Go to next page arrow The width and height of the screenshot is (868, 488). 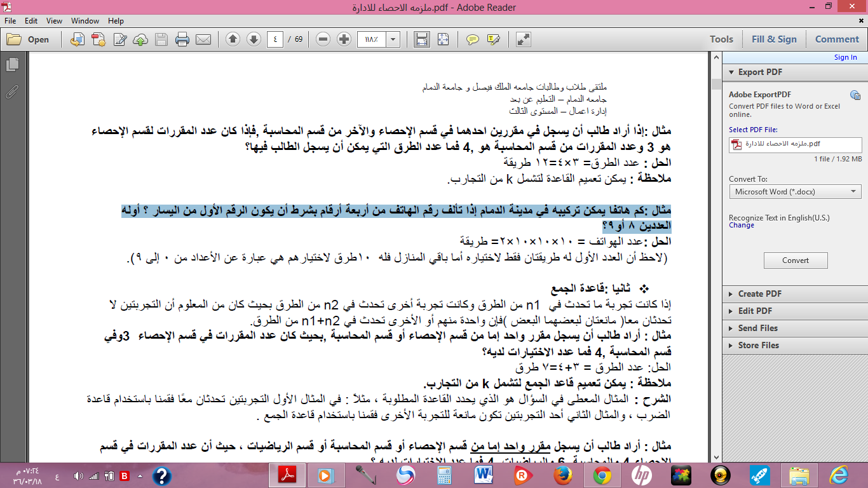tap(254, 39)
